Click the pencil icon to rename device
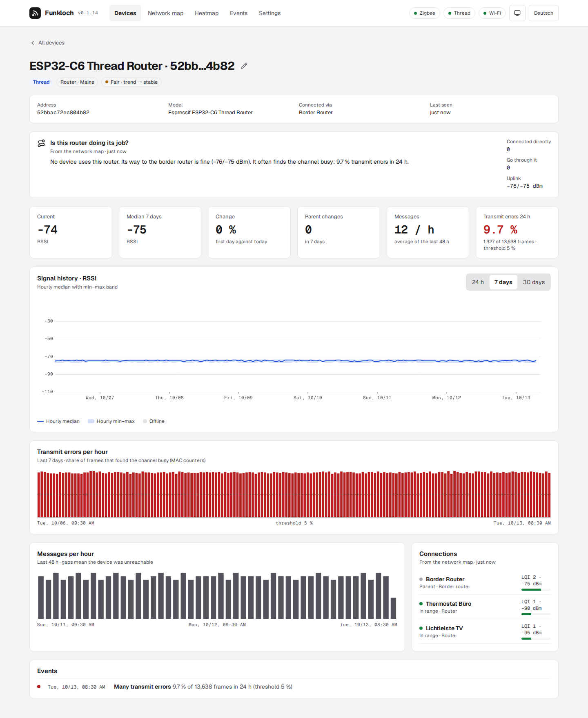The width and height of the screenshot is (588, 718). [x=244, y=66]
